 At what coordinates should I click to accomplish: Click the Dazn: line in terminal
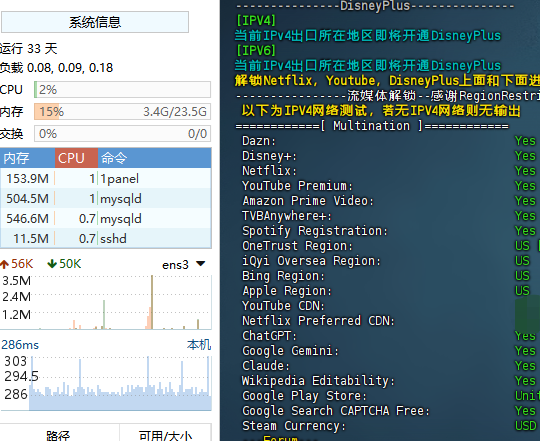coord(259,141)
